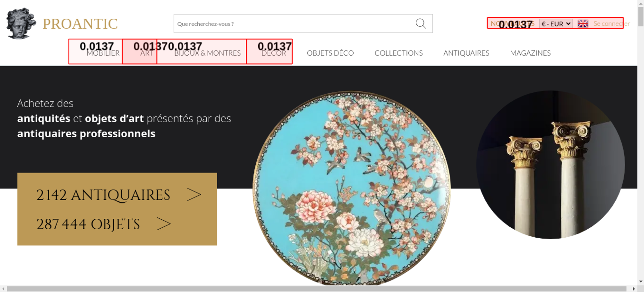This screenshot has height=292, width=644.
Task: Click the arrow beside 2142 Antiquaires
Action: tap(194, 195)
